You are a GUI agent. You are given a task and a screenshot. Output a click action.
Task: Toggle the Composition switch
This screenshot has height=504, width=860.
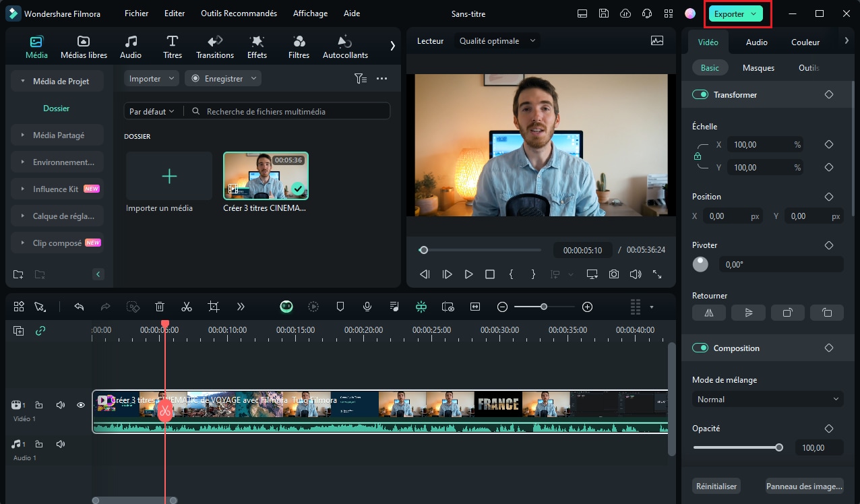[700, 348]
